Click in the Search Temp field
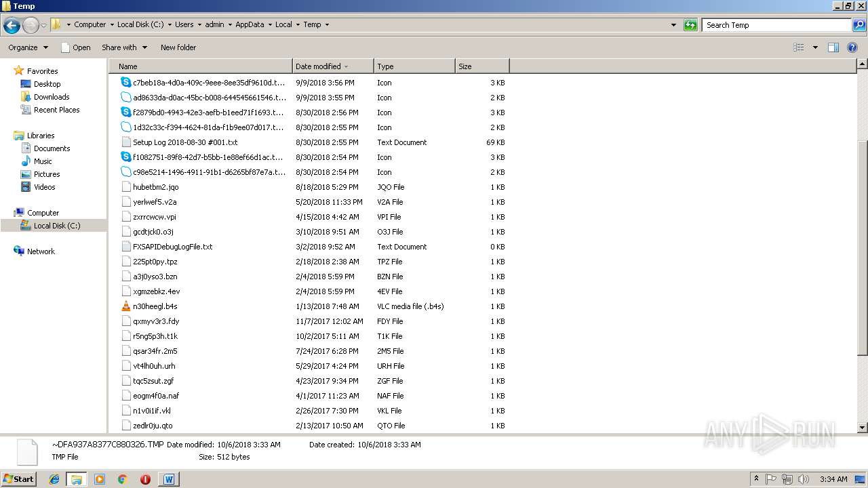 point(776,25)
